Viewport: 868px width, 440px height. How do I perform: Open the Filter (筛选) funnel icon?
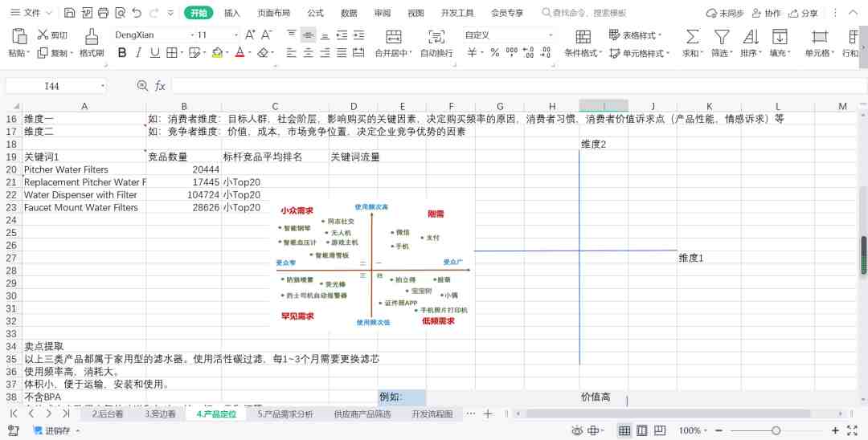(722, 36)
